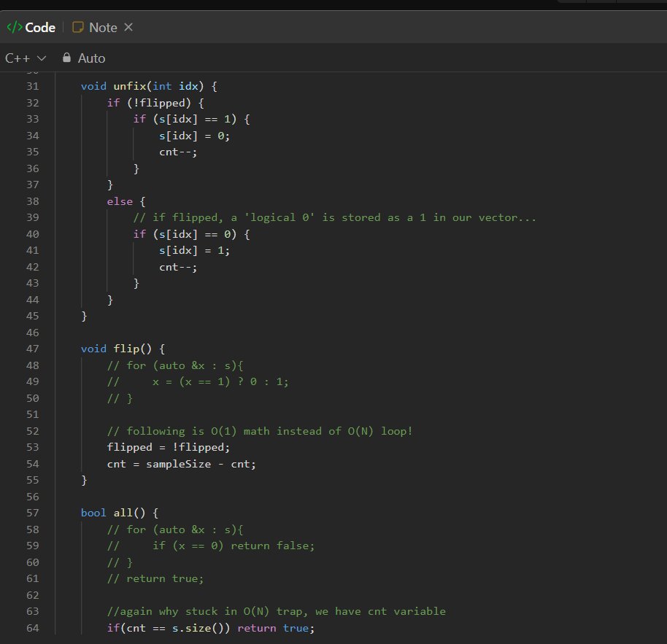Open the C++ language dropdown
Screen dimensions: 667x644
25,58
